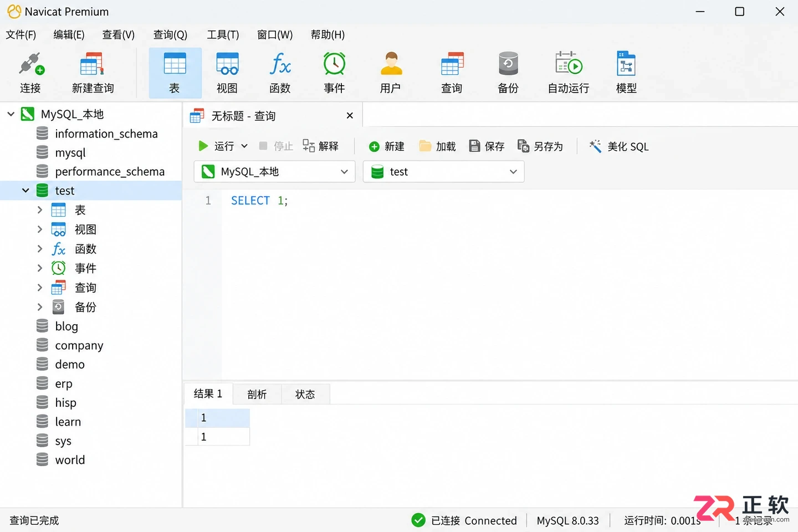Expand the 事件 node under test
798x532 pixels.
point(39,268)
